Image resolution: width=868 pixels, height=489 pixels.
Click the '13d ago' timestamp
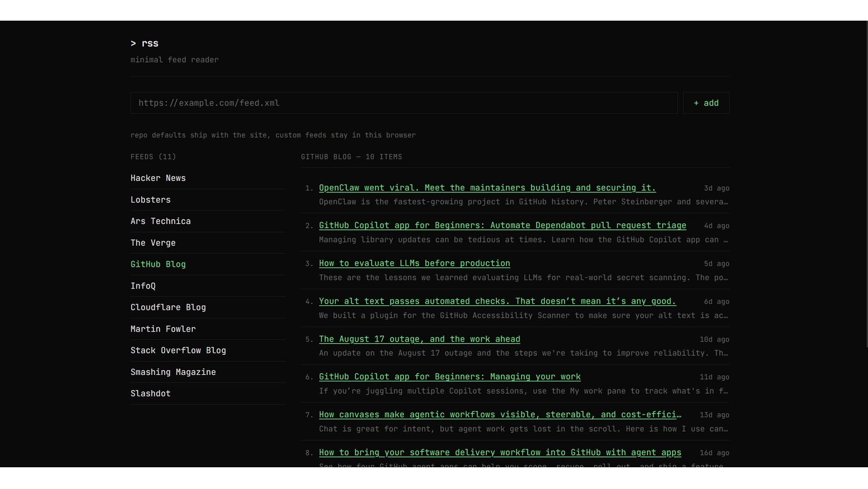[714, 415]
